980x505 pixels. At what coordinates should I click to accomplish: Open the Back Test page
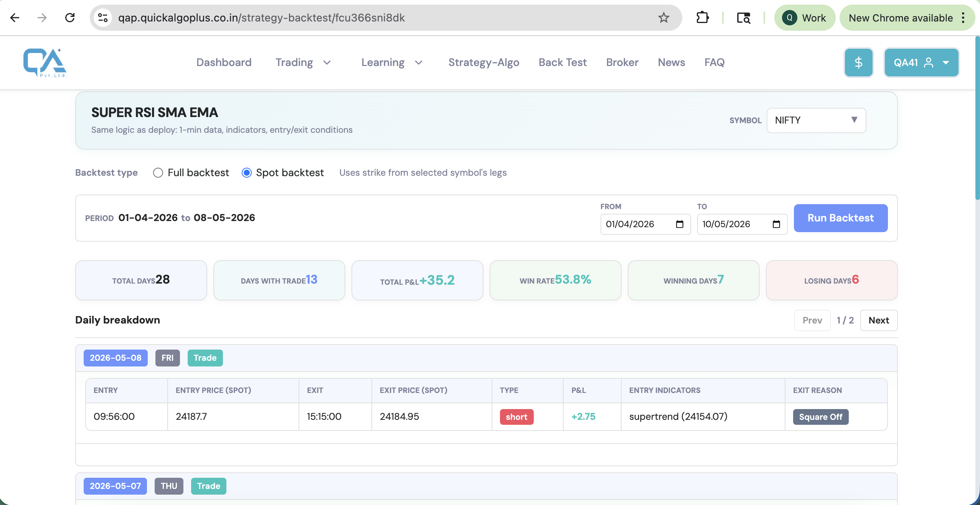coord(563,63)
